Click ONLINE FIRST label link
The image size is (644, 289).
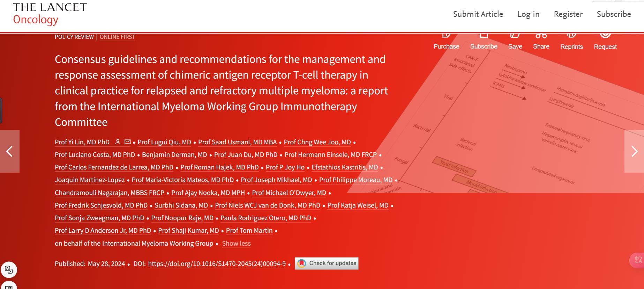point(117,37)
